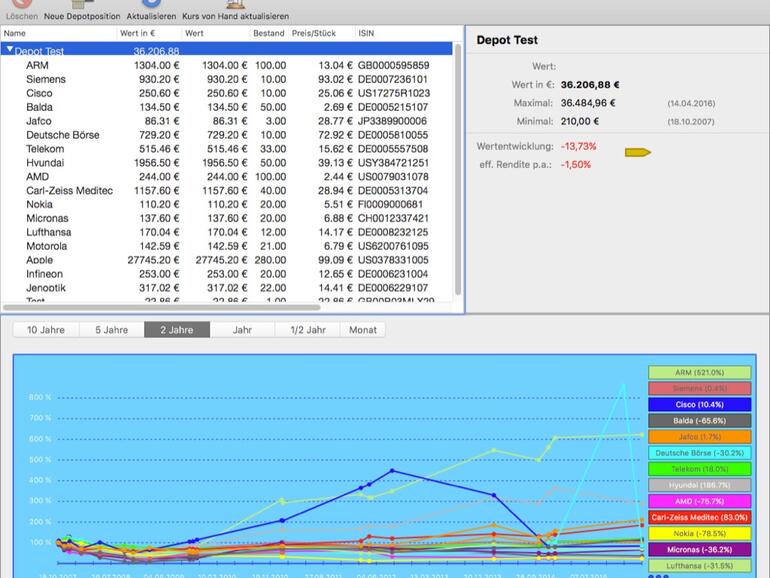Image resolution: width=770 pixels, height=578 pixels.
Task: Select the 5 Jahre time range
Action: (111, 329)
